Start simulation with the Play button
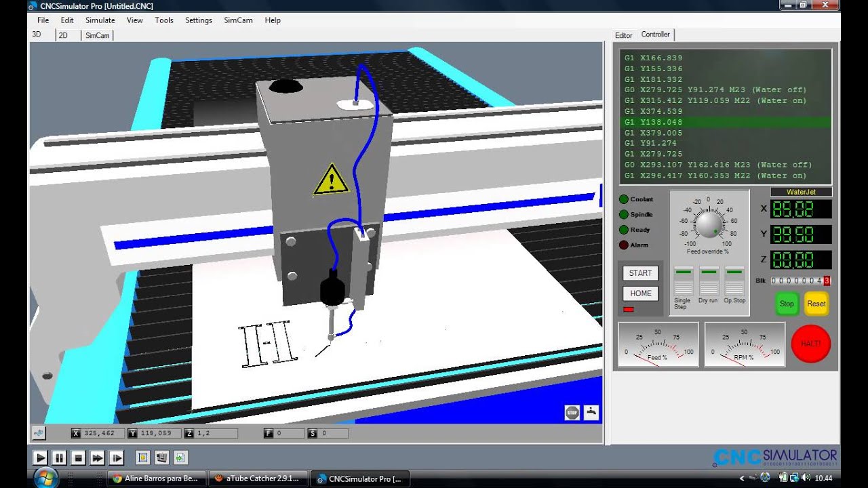The width and height of the screenshot is (868, 488). coord(40,458)
